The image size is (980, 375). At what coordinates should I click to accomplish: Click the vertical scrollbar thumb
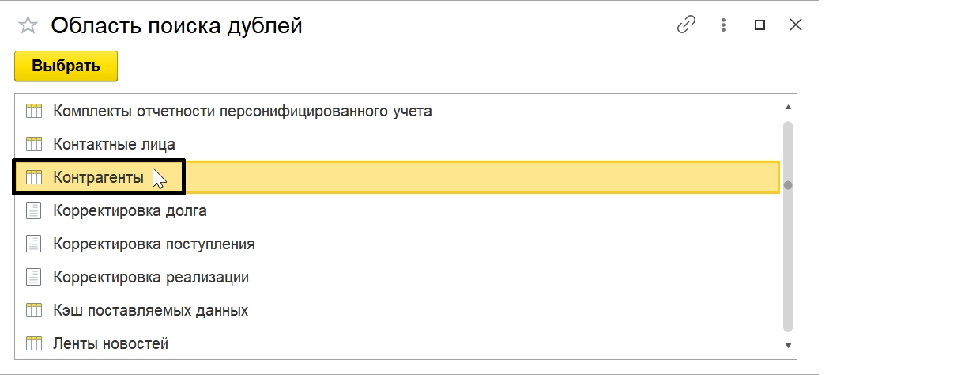[787, 225]
